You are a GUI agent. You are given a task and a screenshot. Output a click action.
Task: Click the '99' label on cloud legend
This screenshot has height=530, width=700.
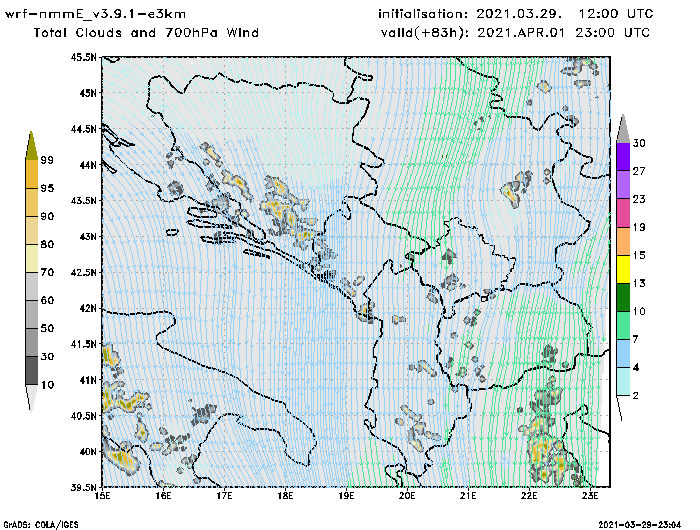pos(47,160)
